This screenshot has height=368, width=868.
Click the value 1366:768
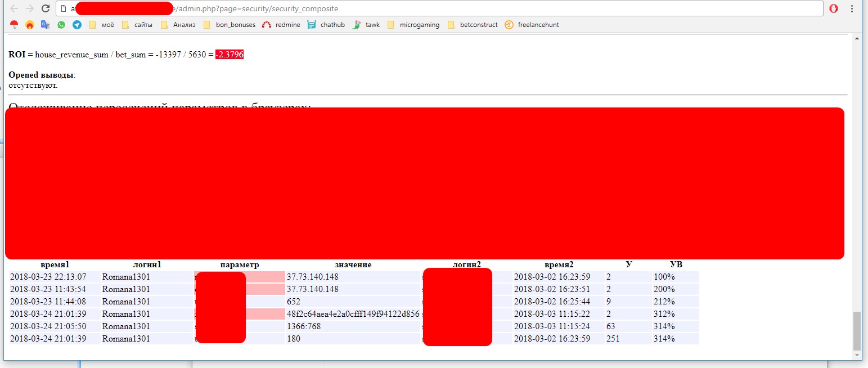pos(304,326)
